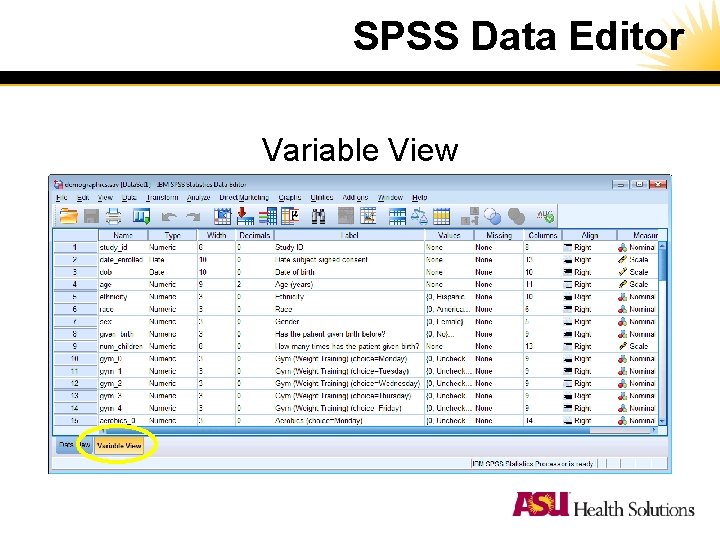Click the Go to variable icon

click(x=245, y=216)
